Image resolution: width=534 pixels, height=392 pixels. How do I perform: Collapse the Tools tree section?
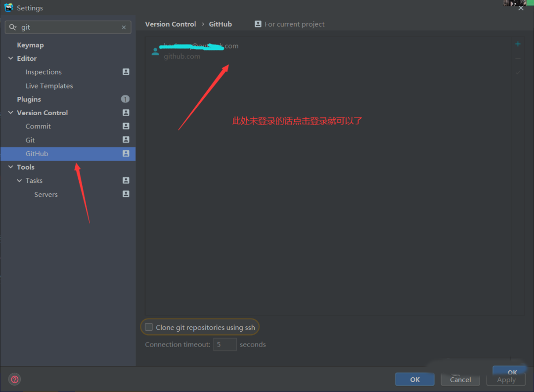[10, 167]
